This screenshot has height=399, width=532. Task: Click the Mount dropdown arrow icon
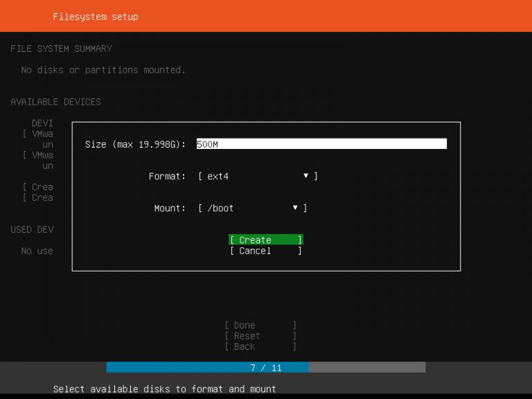click(295, 208)
